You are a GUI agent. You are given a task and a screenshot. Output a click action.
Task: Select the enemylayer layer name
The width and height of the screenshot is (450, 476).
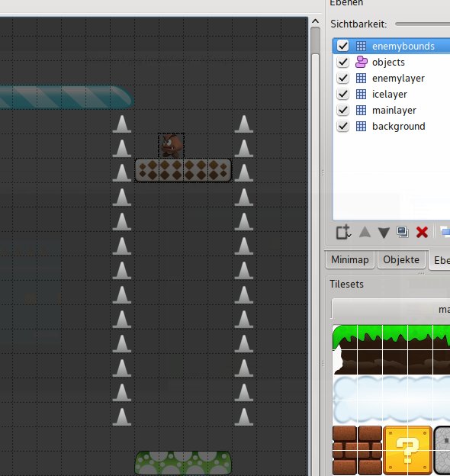coord(398,79)
